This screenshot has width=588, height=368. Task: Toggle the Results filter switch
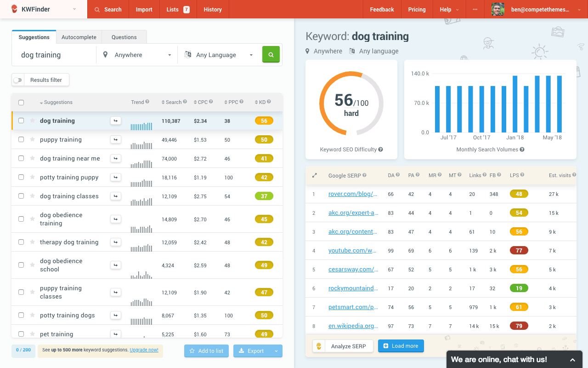[18, 80]
